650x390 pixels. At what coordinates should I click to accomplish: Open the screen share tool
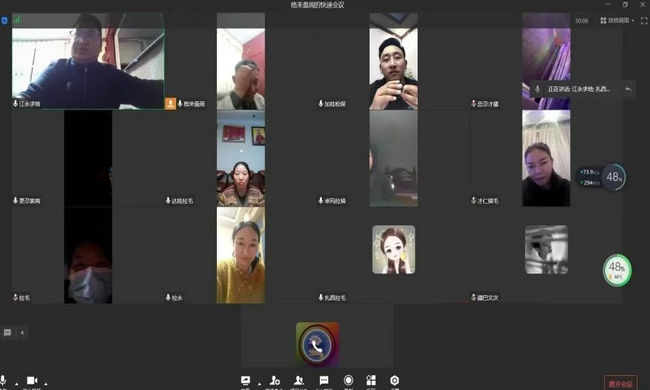click(245, 380)
